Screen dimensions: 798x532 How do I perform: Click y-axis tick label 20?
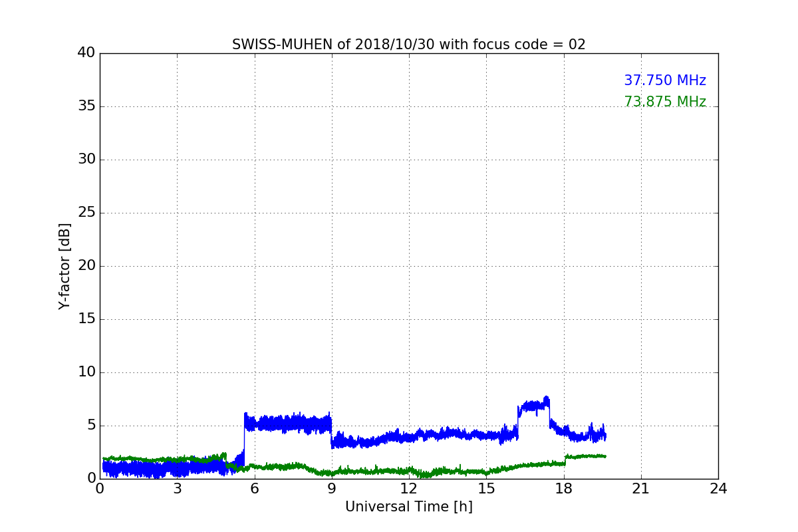click(x=86, y=266)
